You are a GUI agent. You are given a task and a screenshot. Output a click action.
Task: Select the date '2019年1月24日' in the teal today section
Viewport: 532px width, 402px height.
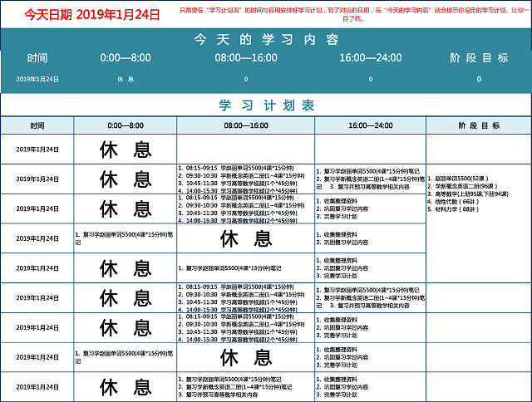[37, 79]
